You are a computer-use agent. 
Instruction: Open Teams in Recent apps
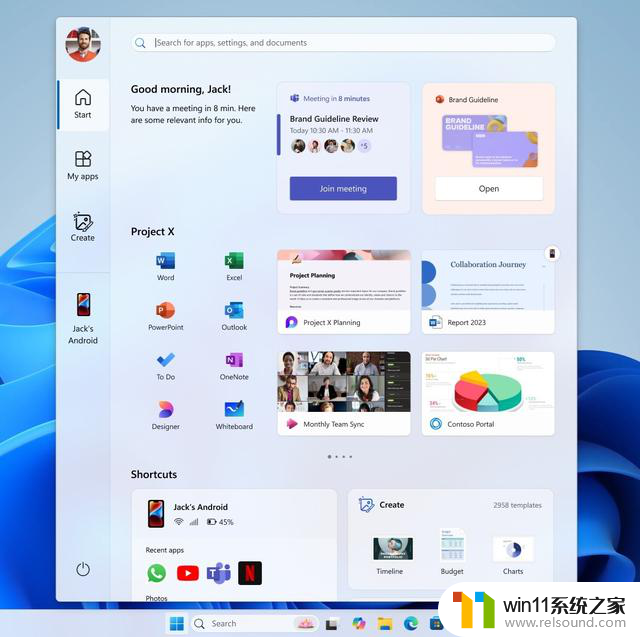(219, 573)
